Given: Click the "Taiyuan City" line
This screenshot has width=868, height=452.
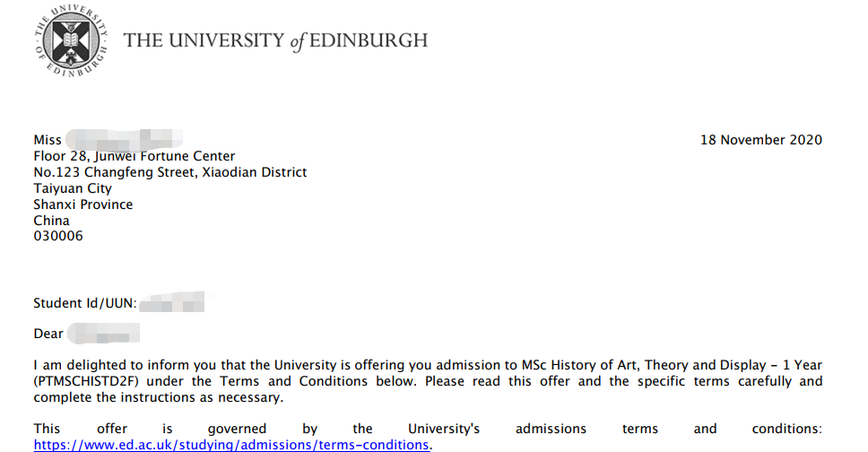Looking at the screenshot, I should point(73,188).
